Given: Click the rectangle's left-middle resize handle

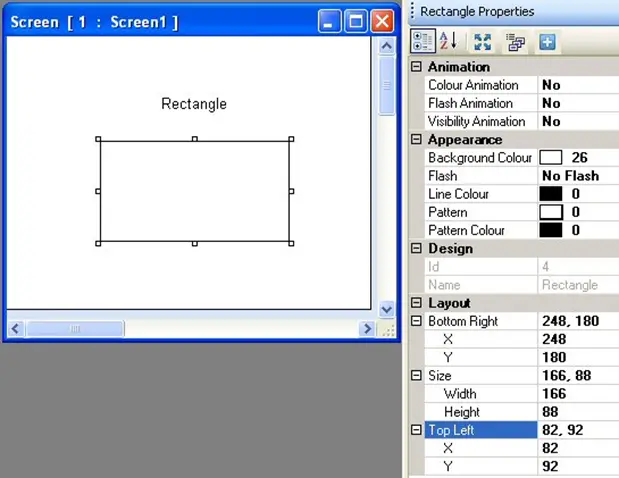Looking at the screenshot, I should pos(98,191).
